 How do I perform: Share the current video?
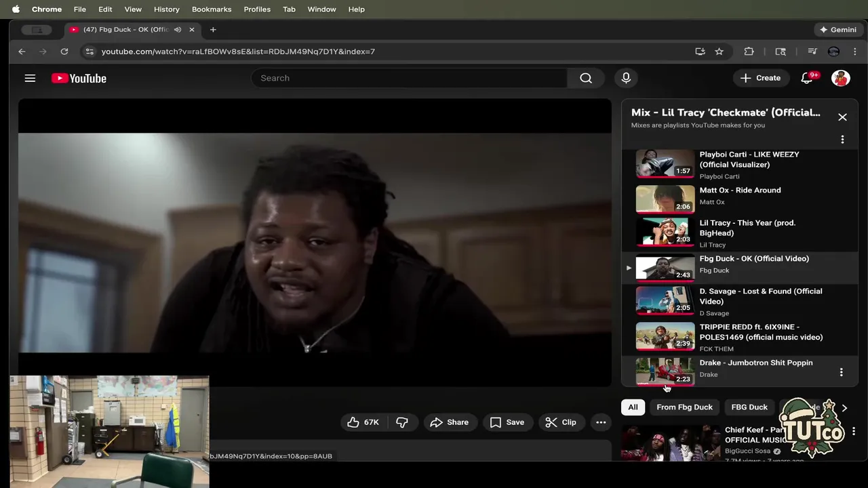pyautogui.click(x=449, y=422)
